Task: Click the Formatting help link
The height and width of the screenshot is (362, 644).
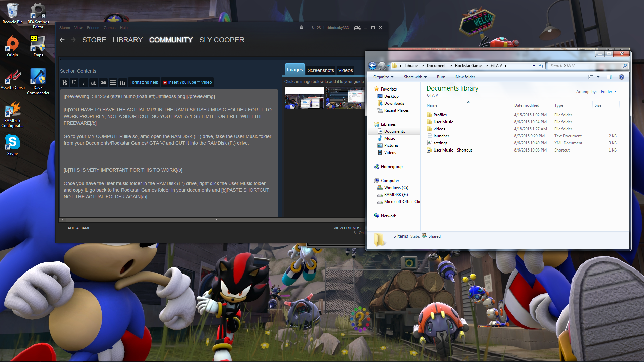Action: 144,82
